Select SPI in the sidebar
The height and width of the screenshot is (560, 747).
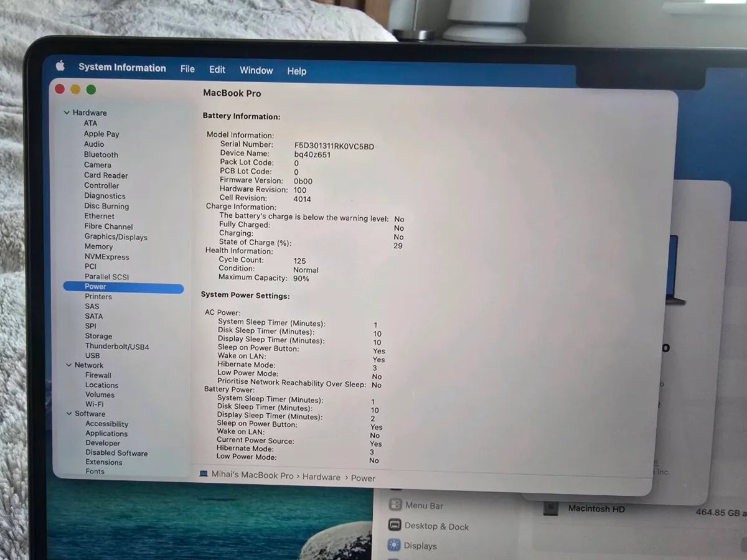tap(91, 326)
